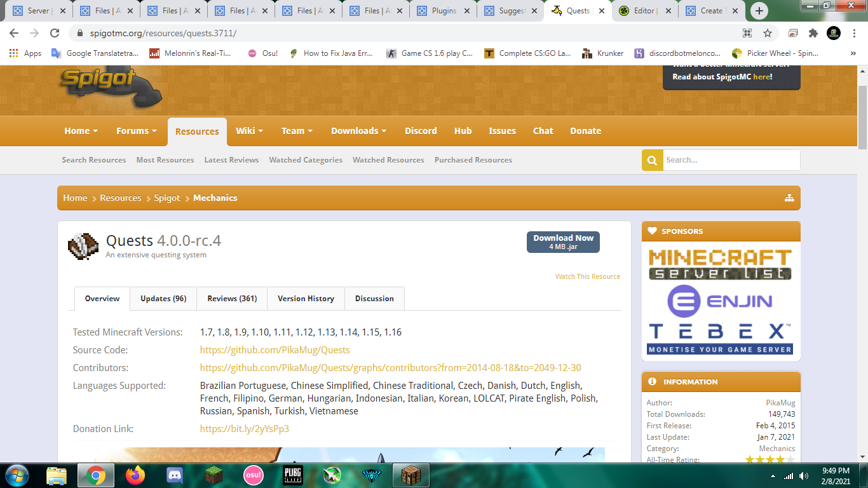The height and width of the screenshot is (488, 868).
Task: Open Discord from the taskbar
Action: point(174,475)
